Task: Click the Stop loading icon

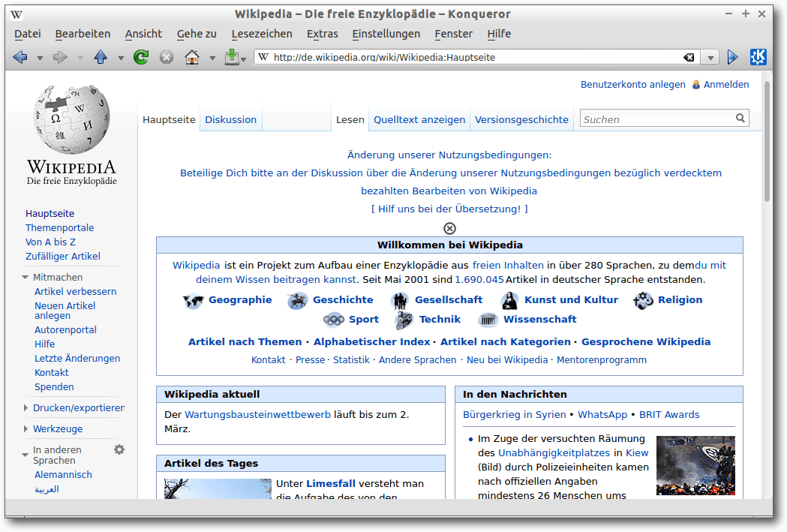Action: pos(167,57)
